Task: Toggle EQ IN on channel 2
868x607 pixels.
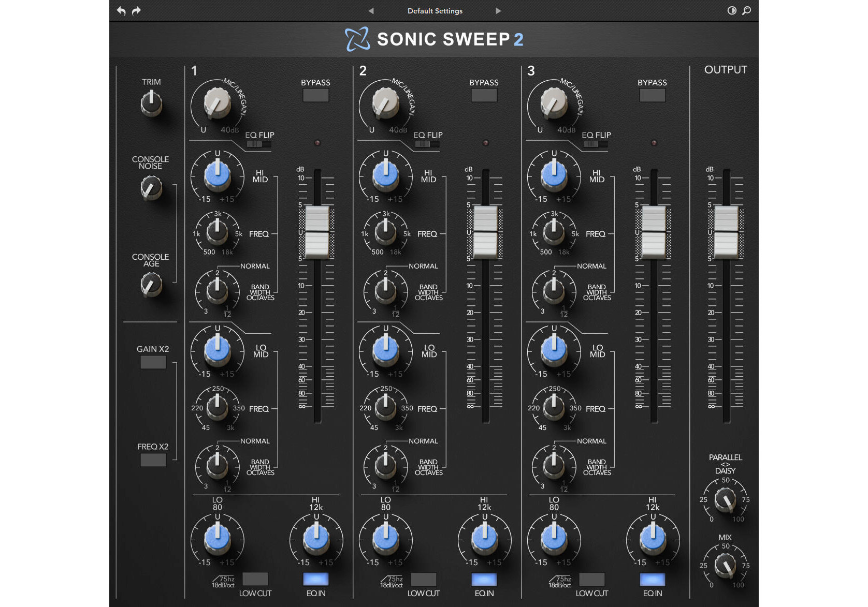Action: point(484,579)
